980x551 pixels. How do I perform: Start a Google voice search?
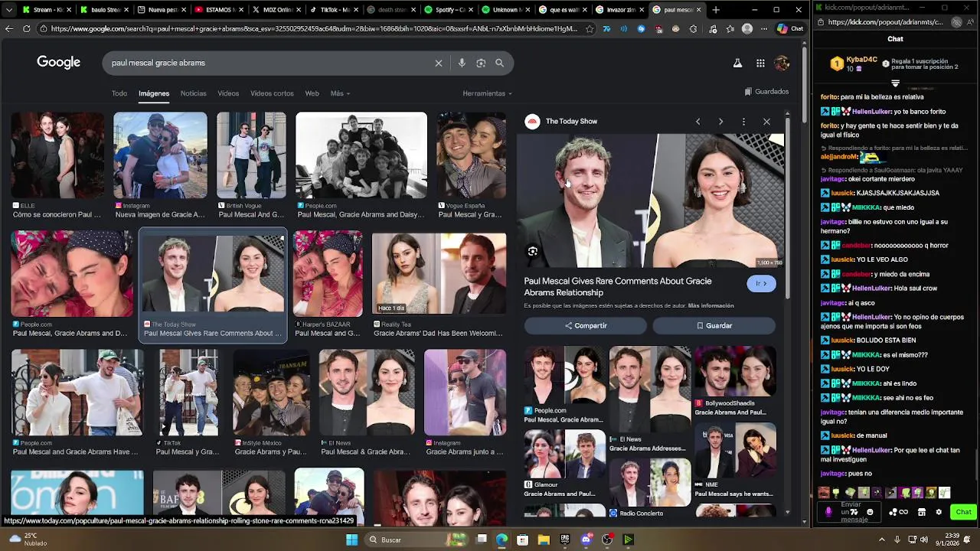click(x=462, y=63)
